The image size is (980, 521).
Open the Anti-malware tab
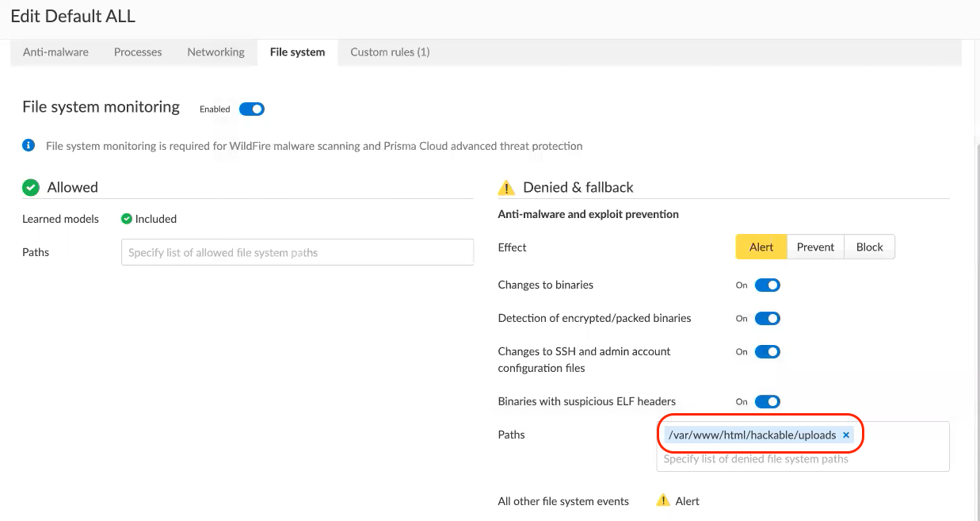coord(55,52)
